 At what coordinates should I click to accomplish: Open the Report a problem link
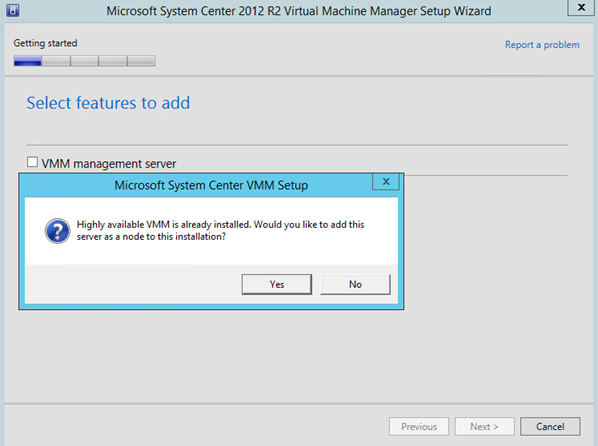(542, 45)
